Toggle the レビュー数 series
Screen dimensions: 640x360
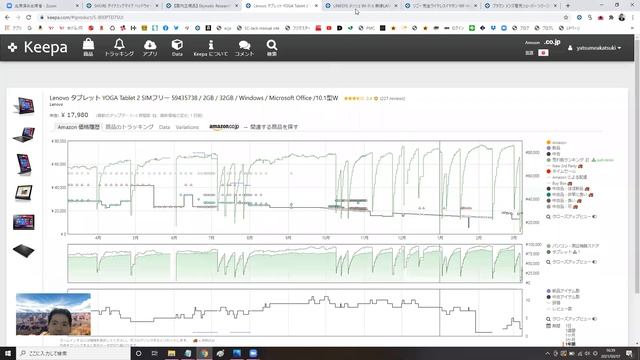(559, 309)
